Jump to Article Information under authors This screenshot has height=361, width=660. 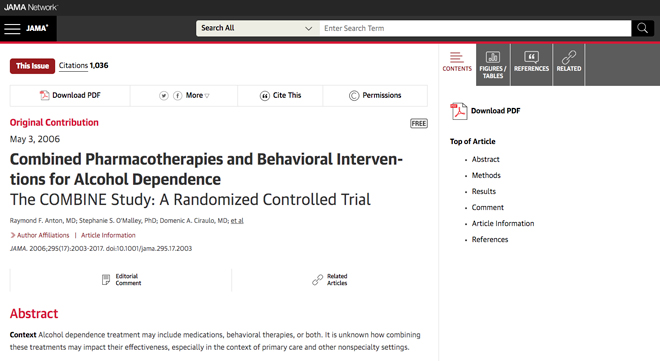point(108,235)
